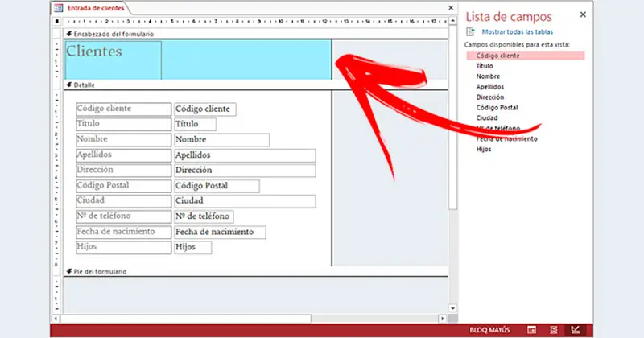Select the Título text box
Image resolution: width=644 pixels, height=338 pixels.
(195, 124)
